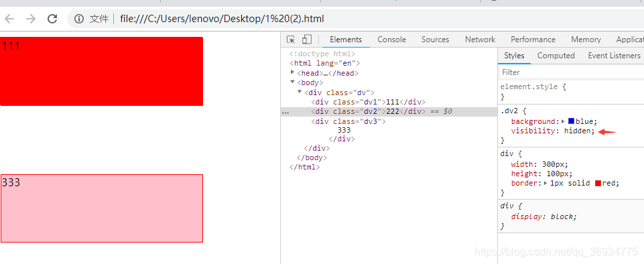Open the Network tab
644x264 pixels.
pos(480,40)
